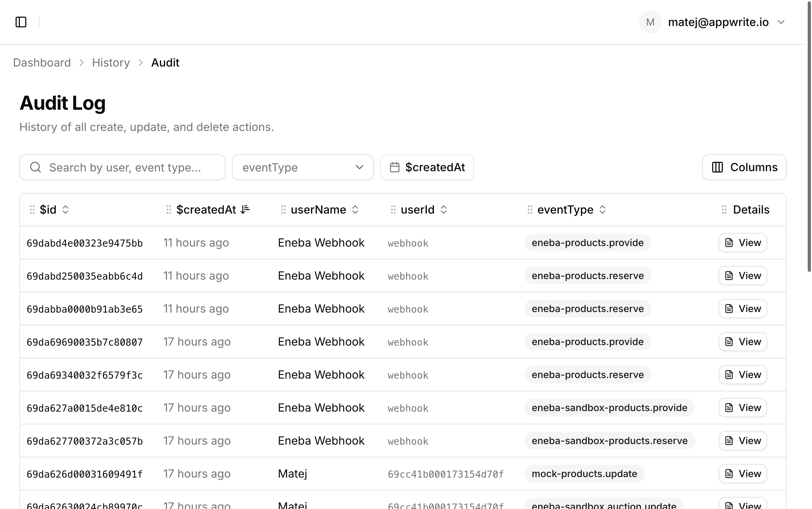View details of mock-products.update event
This screenshot has width=812, height=509.
pos(742,474)
